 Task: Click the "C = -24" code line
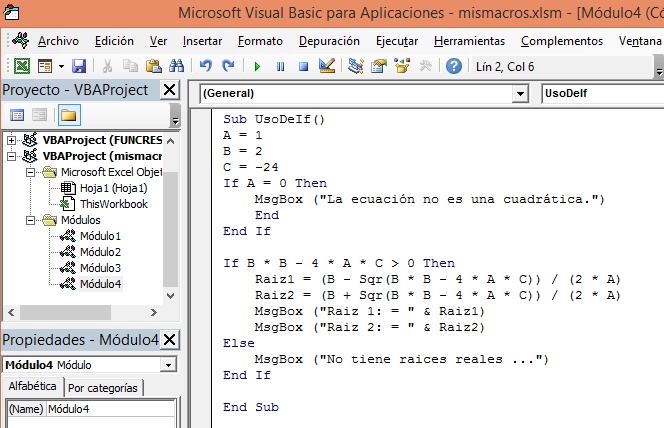(x=251, y=167)
